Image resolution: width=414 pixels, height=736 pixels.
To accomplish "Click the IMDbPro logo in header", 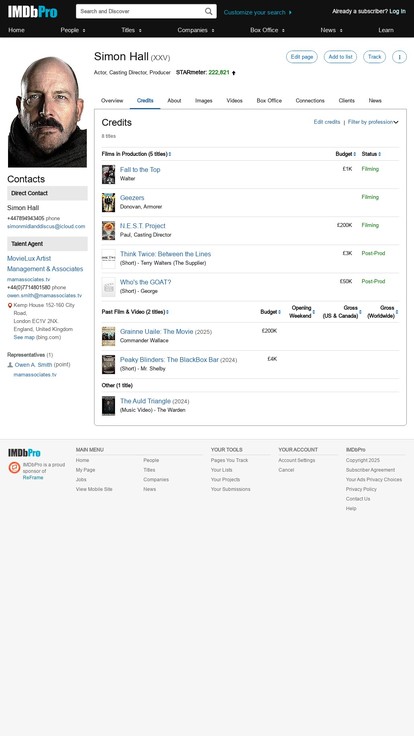I will (32, 12).
